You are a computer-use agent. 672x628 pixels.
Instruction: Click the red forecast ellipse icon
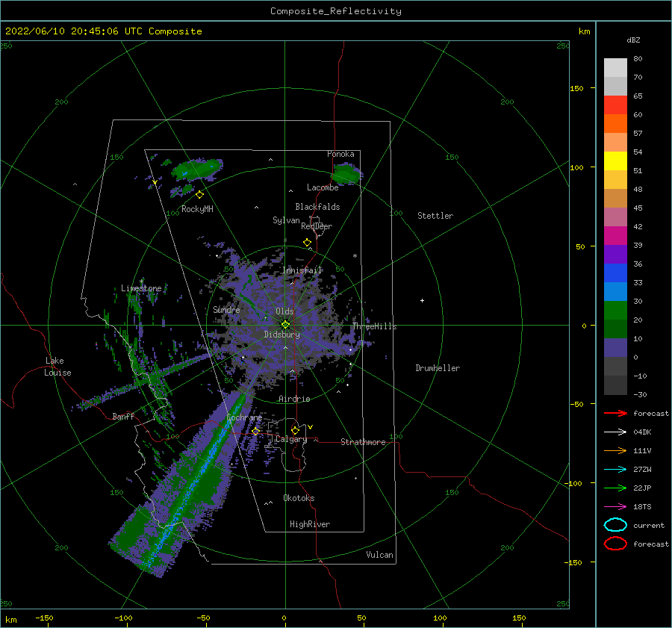point(615,544)
